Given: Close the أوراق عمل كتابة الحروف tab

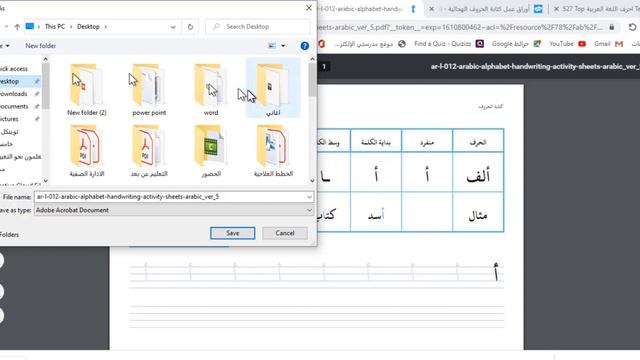Looking at the screenshot, I should point(431,9).
